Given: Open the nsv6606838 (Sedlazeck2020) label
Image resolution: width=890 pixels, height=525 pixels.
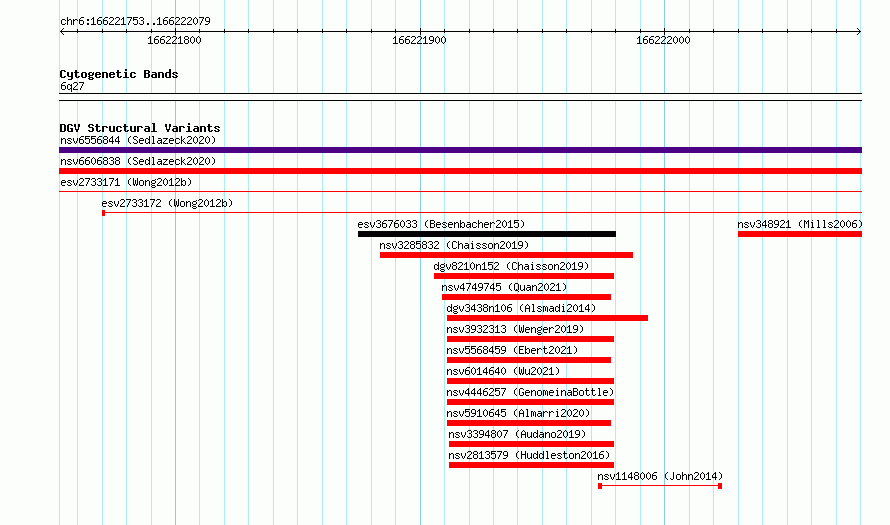Looking at the screenshot, I should [138, 161].
